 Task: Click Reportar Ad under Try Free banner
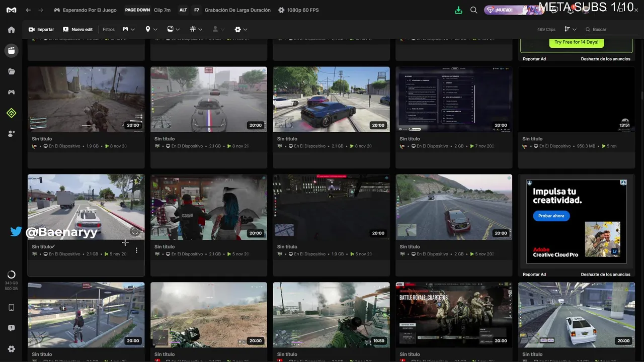click(534, 59)
